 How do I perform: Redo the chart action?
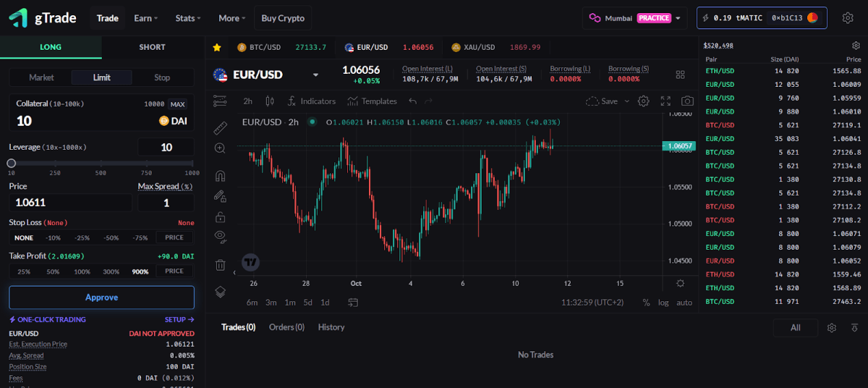429,101
